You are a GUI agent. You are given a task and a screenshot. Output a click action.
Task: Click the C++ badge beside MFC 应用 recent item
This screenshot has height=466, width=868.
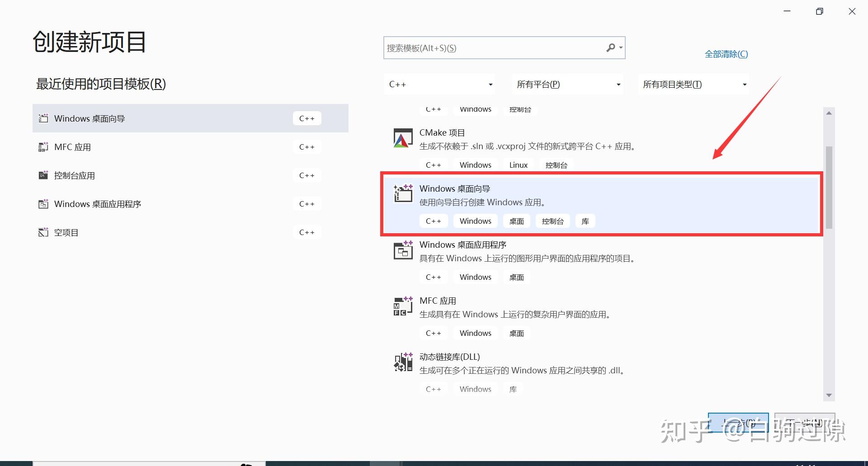click(x=307, y=147)
